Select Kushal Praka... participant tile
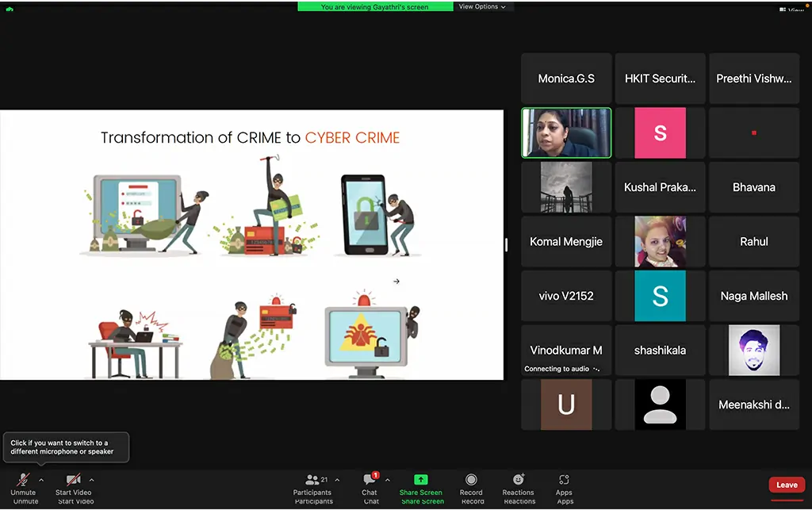Screen dimensions: 812x510 coord(660,187)
